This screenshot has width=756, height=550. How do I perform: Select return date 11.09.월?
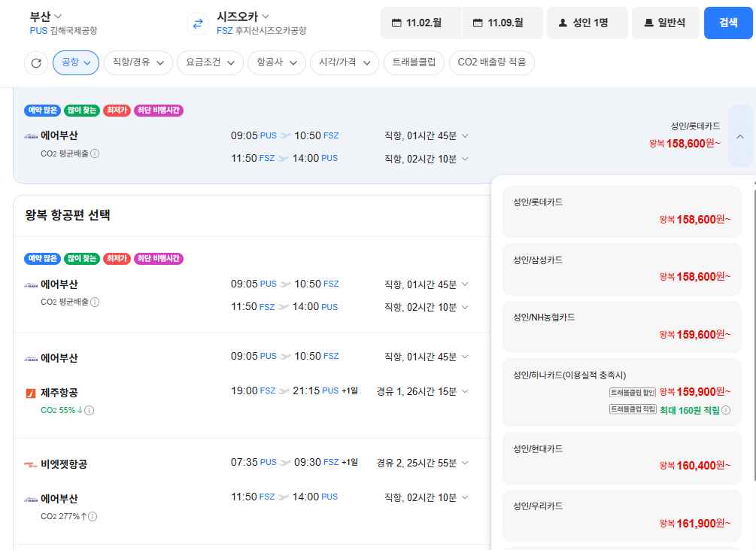(502, 23)
